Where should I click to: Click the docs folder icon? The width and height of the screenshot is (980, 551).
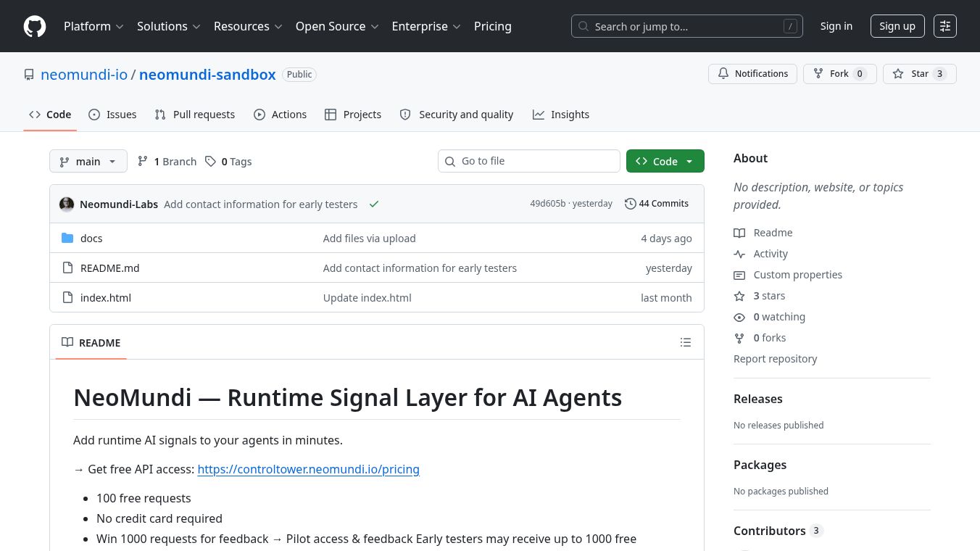pos(67,238)
